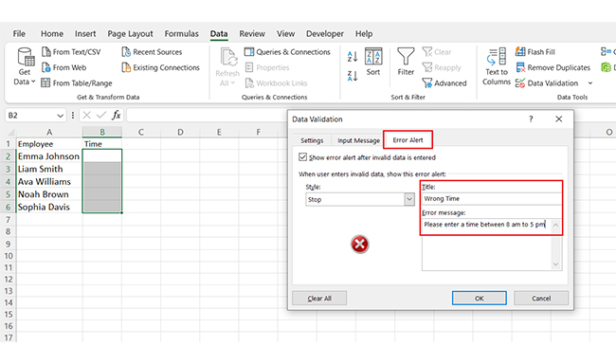Click the Title field with Wrong Time

tap(492, 199)
